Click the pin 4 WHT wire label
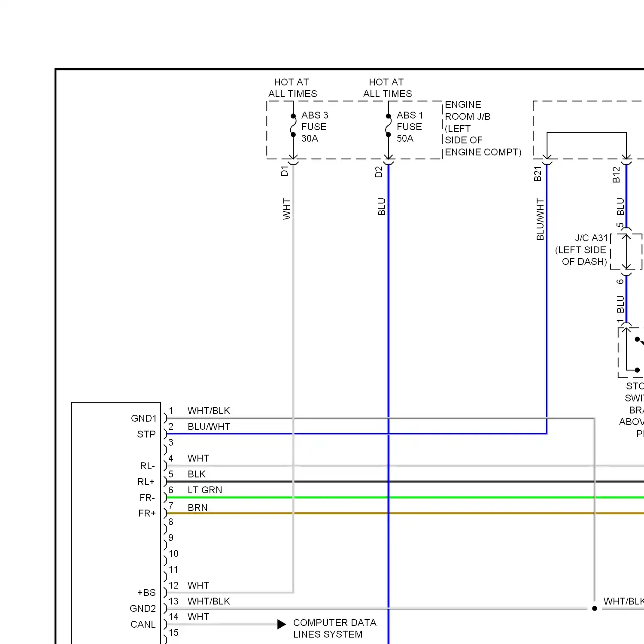The image size is (644, 644). tap(198, 458)
